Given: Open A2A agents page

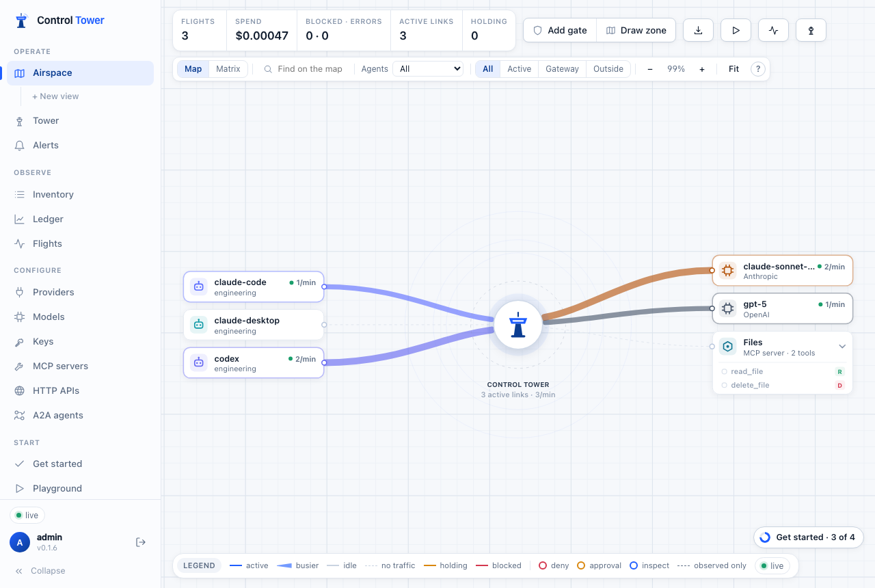Looking at the screenshot, I should 80,416.
